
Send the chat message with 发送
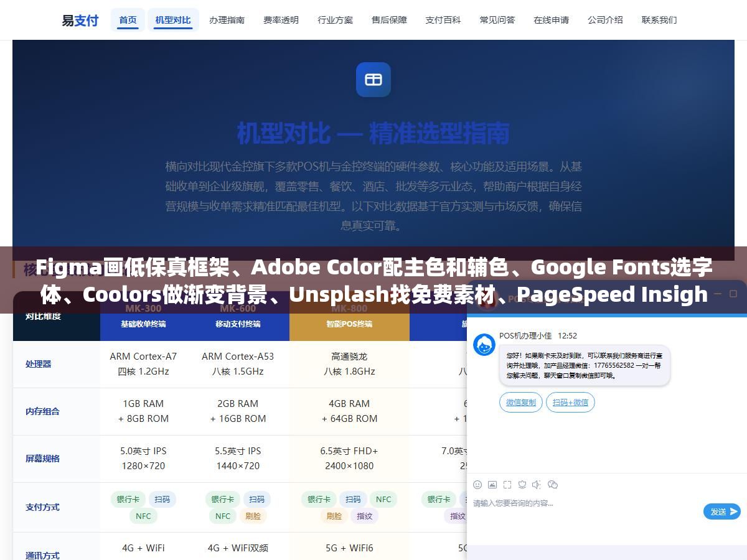722,511
